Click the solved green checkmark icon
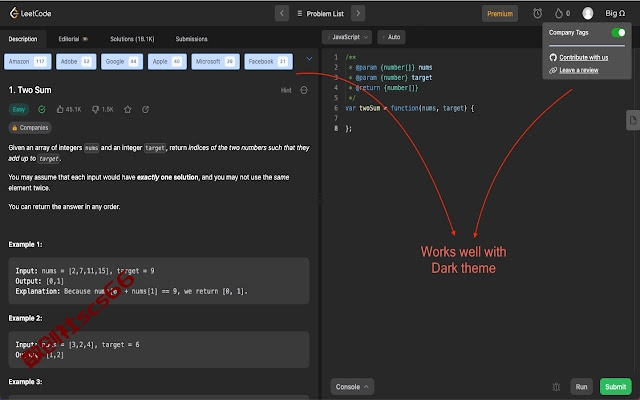 (x=42, y=109)
